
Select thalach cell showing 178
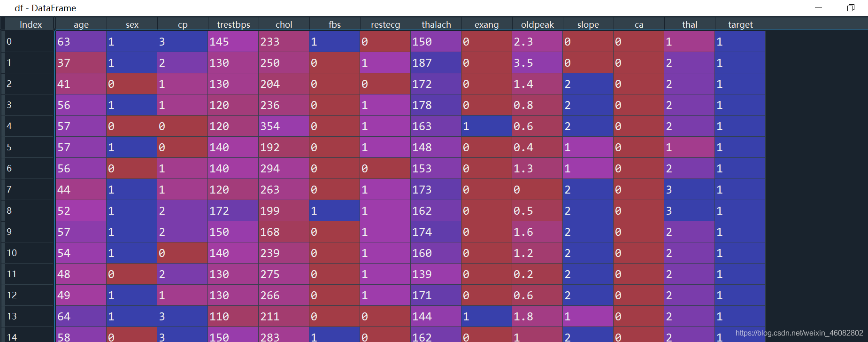coord(436,105)
